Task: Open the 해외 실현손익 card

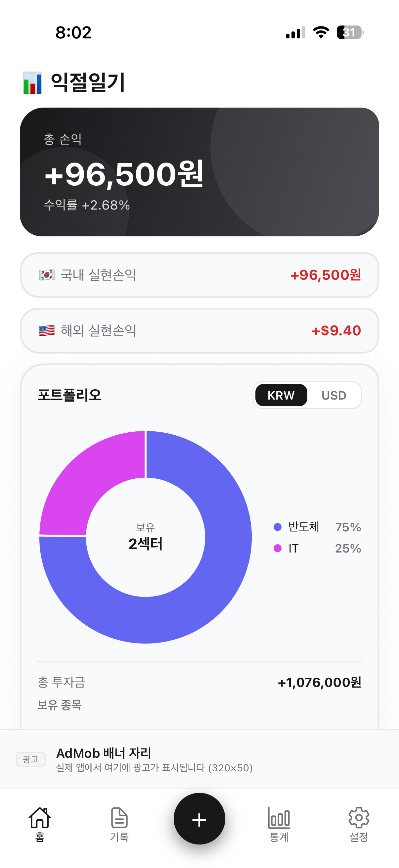Action: 199,331
